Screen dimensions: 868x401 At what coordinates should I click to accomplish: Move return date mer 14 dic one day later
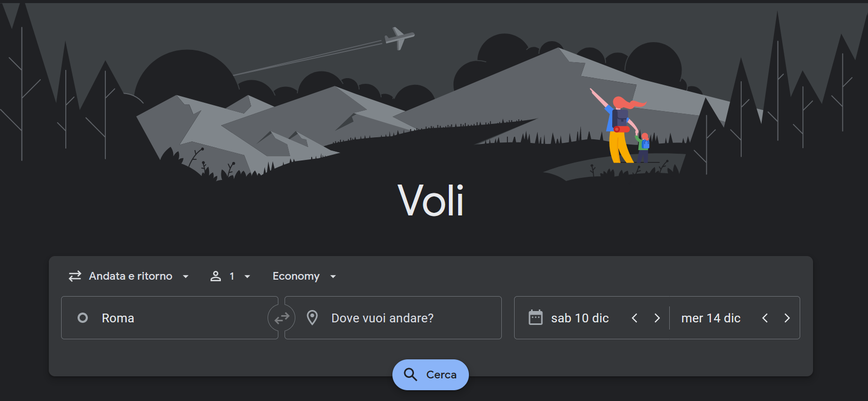tap(787, 318)
